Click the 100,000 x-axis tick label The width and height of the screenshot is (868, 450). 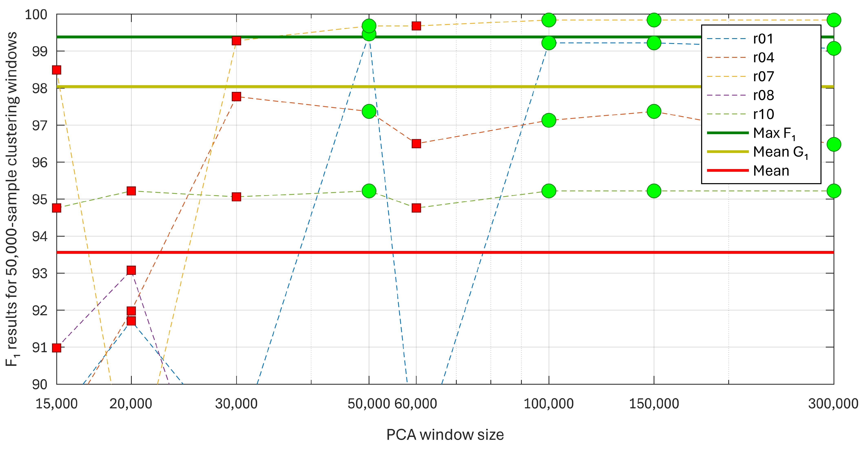click(549, 404)
